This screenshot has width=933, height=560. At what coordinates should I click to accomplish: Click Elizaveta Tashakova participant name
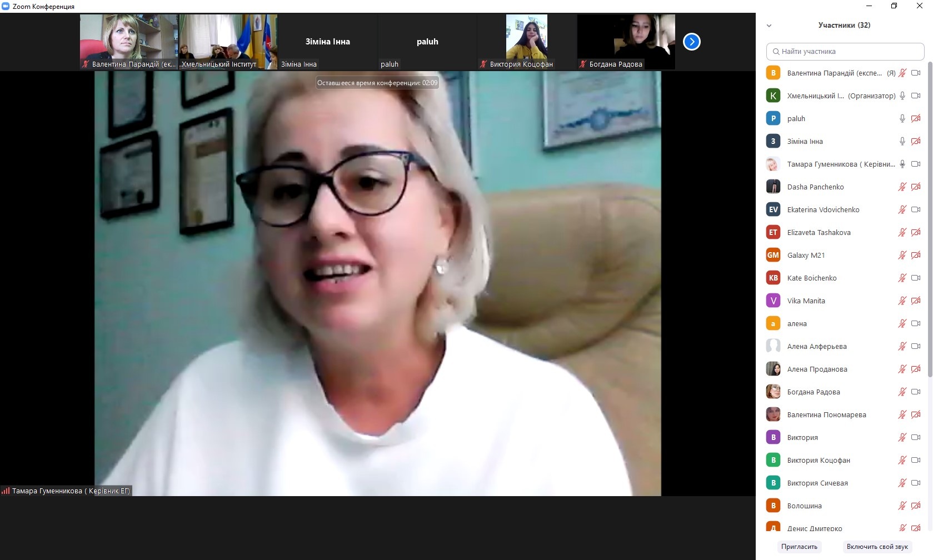(x=819, y=232)
